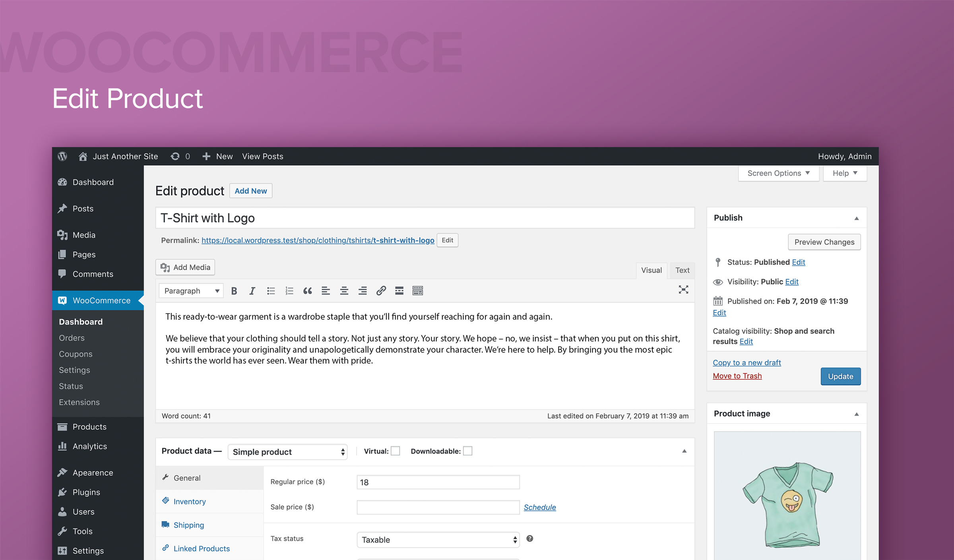This screenshot has height=560, width=954.
Task: Open the Paragraph format dropdown
Action: (x=191, y=291)
